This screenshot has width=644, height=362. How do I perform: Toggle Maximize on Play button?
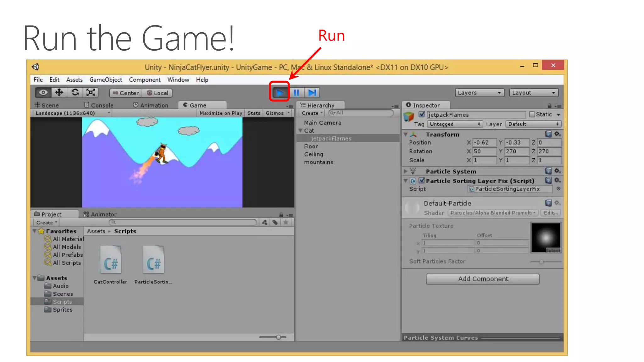[221, 113]
